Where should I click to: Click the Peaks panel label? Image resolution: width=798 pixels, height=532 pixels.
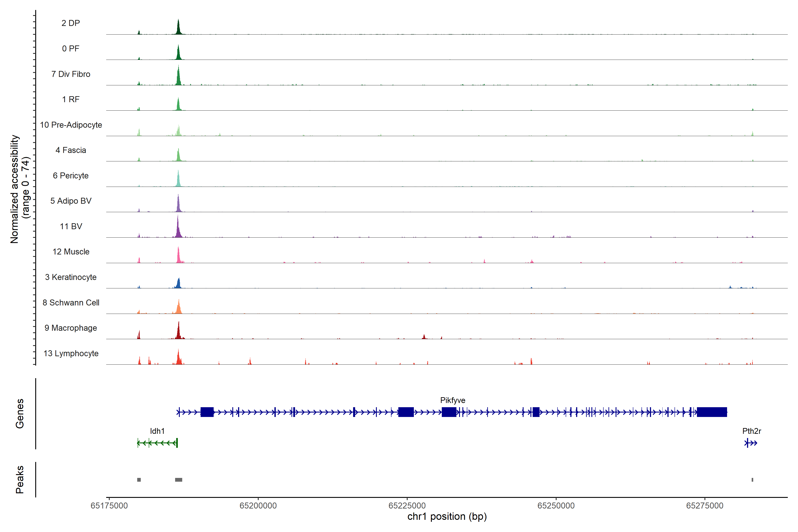20,479
